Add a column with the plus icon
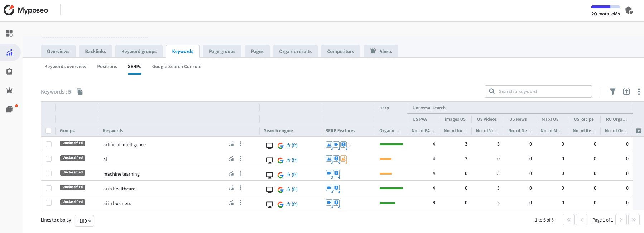The height and width of the screenshot is (233, 644). (639, 131)
